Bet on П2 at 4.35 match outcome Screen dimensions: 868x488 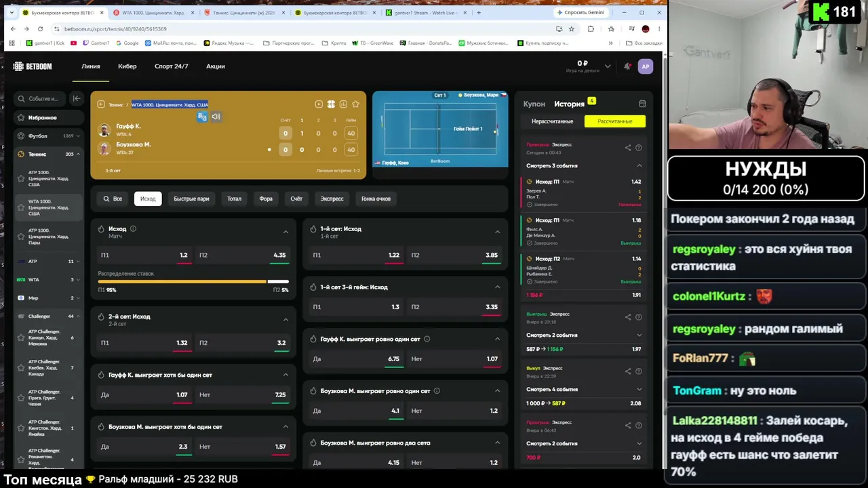click(243, 256)
